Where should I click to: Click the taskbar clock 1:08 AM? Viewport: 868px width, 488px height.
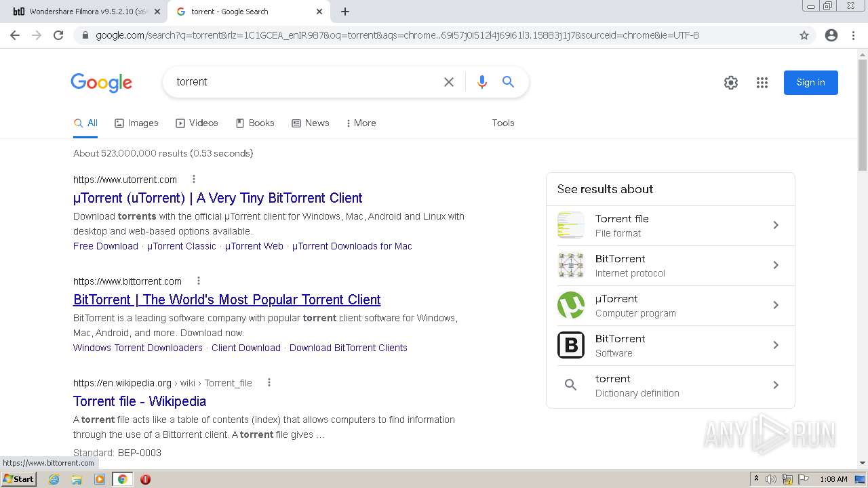click(833, 479)
